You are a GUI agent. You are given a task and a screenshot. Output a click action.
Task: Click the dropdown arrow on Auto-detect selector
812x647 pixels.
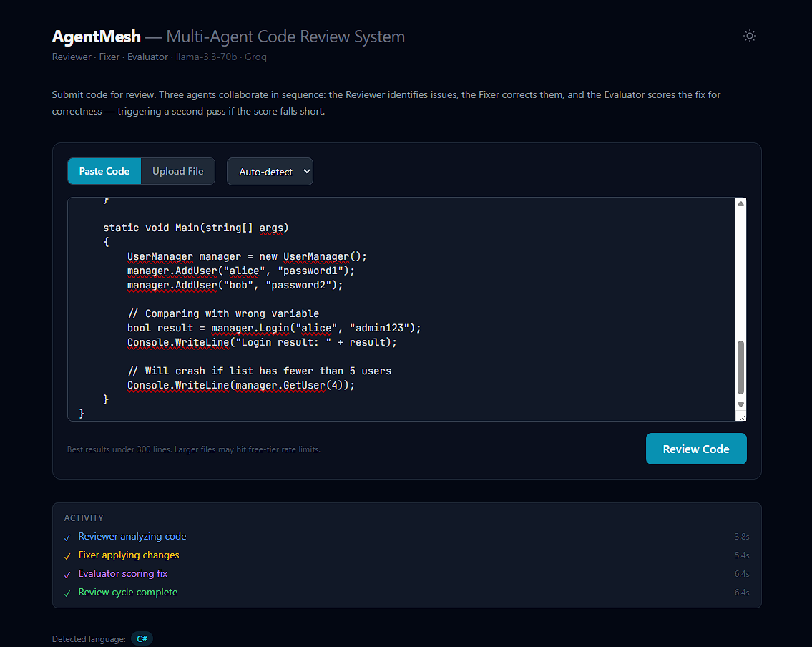point(306,171)
